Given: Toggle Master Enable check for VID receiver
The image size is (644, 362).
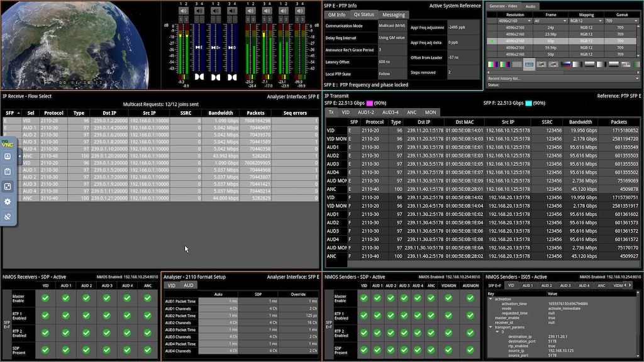Looking at the screenshot, I should (45, 298).
